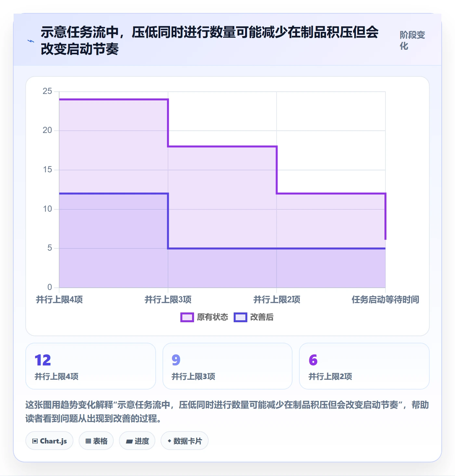455x476 pixels.
Task: Click y-axis tick value 25
Action: click(47, 91)
